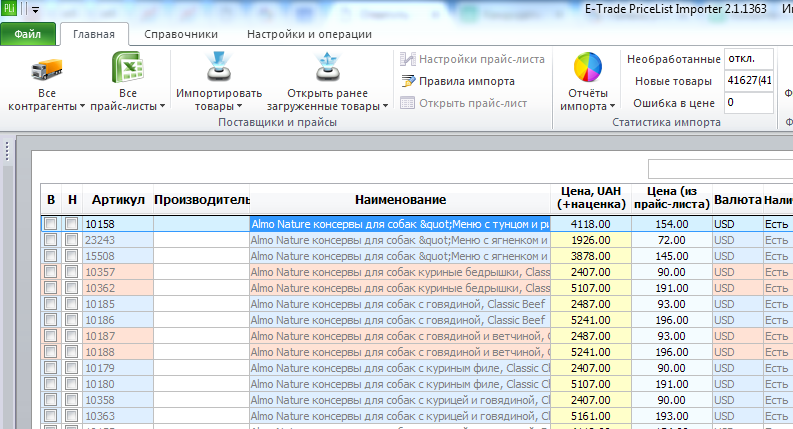Expand the Все контрагенты dropdown arrow

click(x=82, y=106)
